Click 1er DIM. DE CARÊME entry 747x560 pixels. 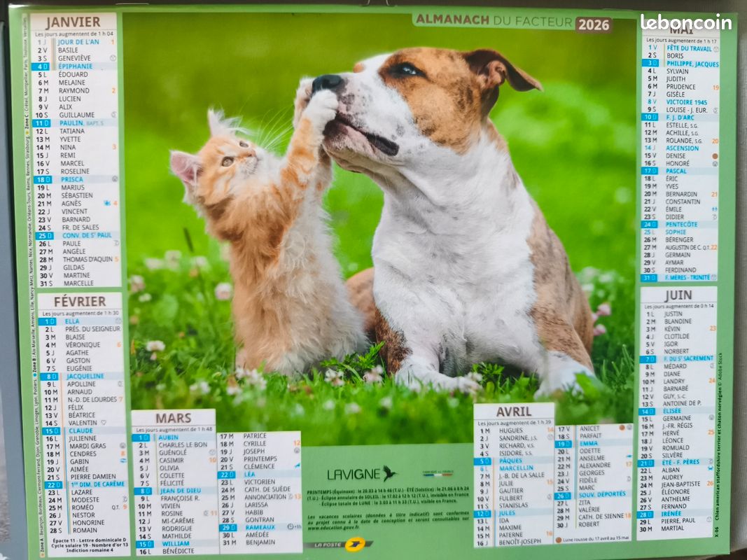97,484
